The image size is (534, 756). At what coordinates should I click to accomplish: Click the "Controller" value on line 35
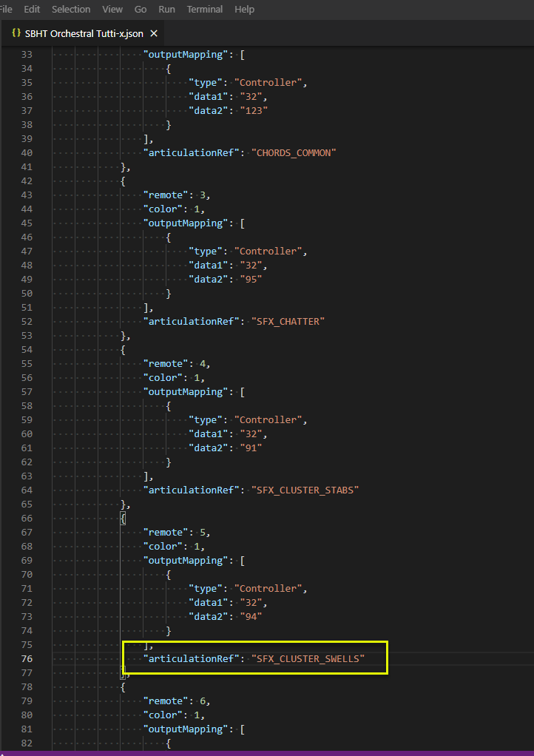268,82
